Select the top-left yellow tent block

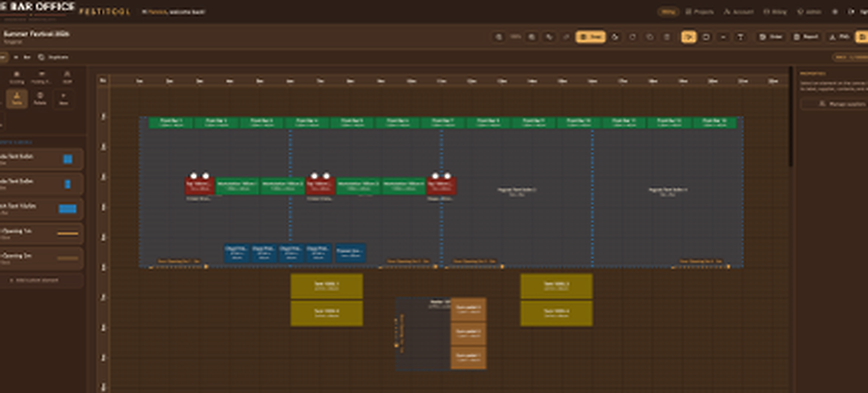[326, 286]
